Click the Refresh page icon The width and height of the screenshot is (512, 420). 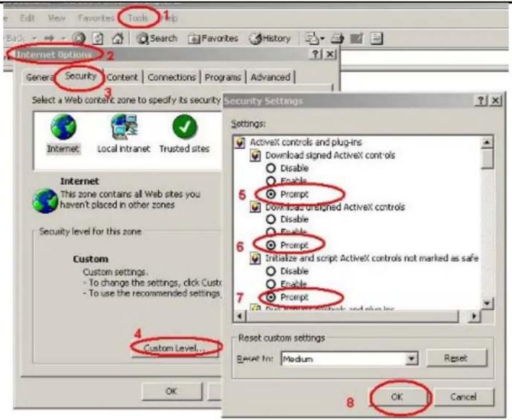pos(98,39)
